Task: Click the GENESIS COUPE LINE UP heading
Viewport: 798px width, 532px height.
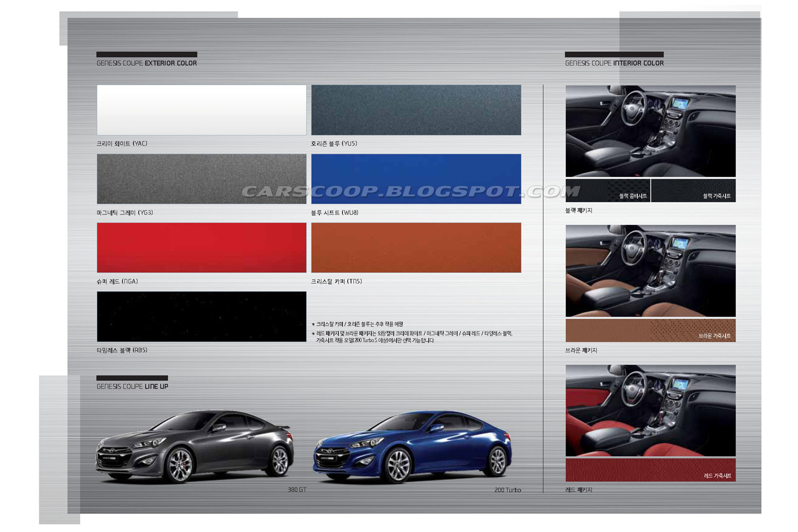Action: [x=132, y=386]
